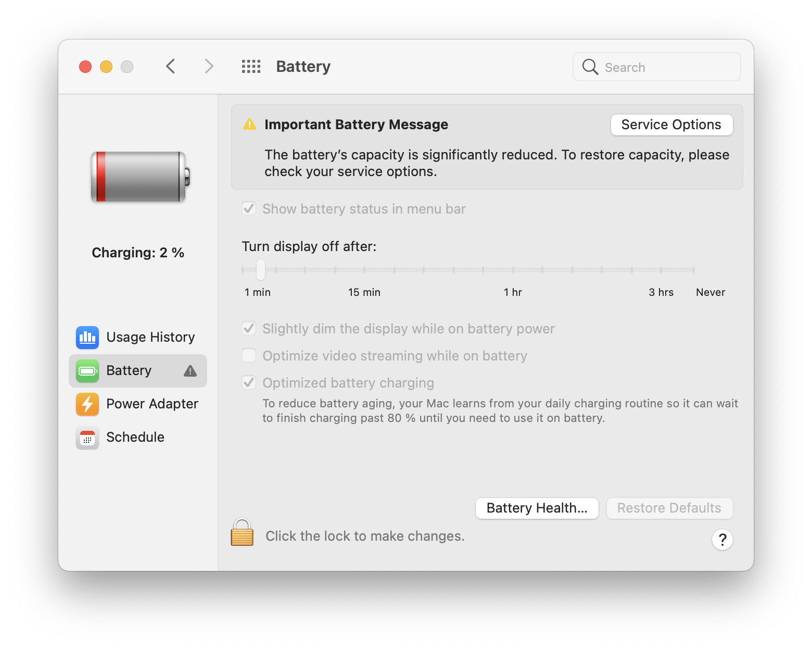The width and height of the screenshot is (812, 648).
Task: Enable Optimize video streaming while on battery
Action: 249,356
